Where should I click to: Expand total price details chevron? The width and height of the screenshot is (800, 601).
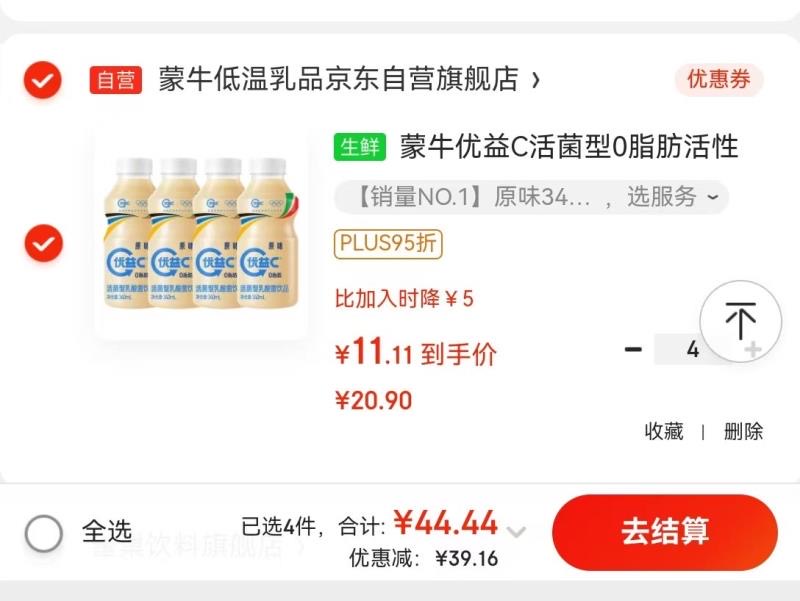point(516,532)
